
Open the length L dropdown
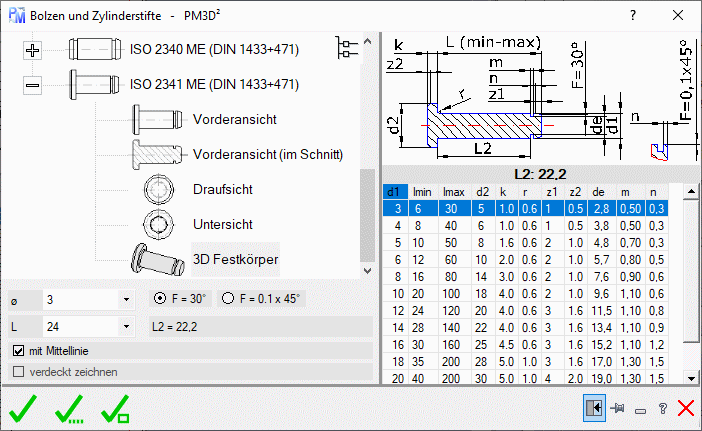coord(125,326)
